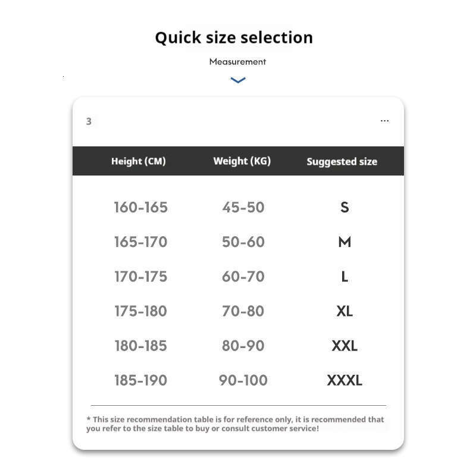Select the 90-100 weight cell
Screen dimensions: 476x476
[243, 380]
